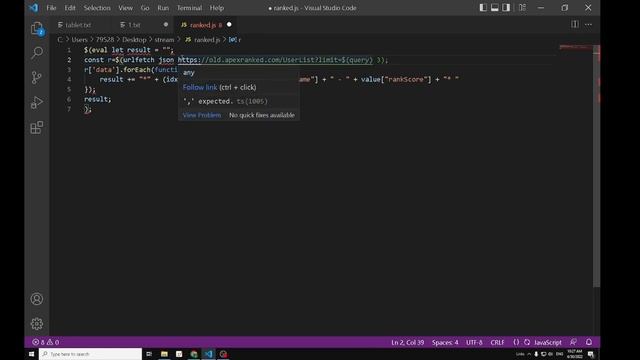Image resolution: width=640 pixels, height=360 pixels.
Task: Open the Edit menu
Action: [x=70, y=8]
